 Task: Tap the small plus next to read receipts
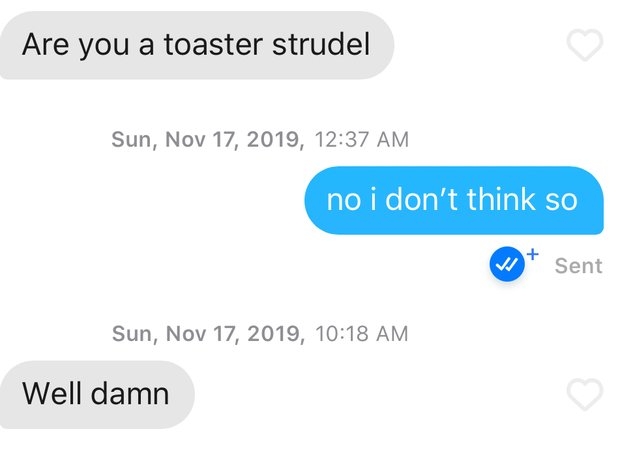[x=533, y=254]
